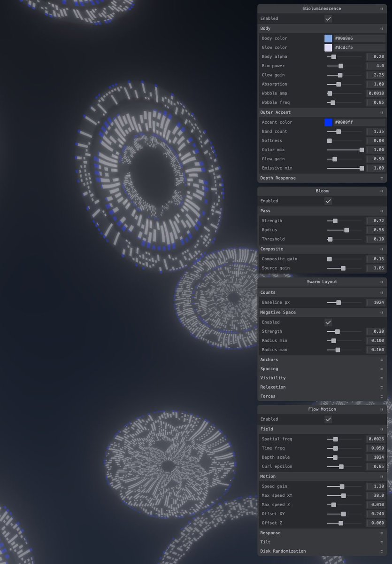Click the Offset XY value field 0.240
392x564 pixels.
pyautogui.click(x=376, y=514)
